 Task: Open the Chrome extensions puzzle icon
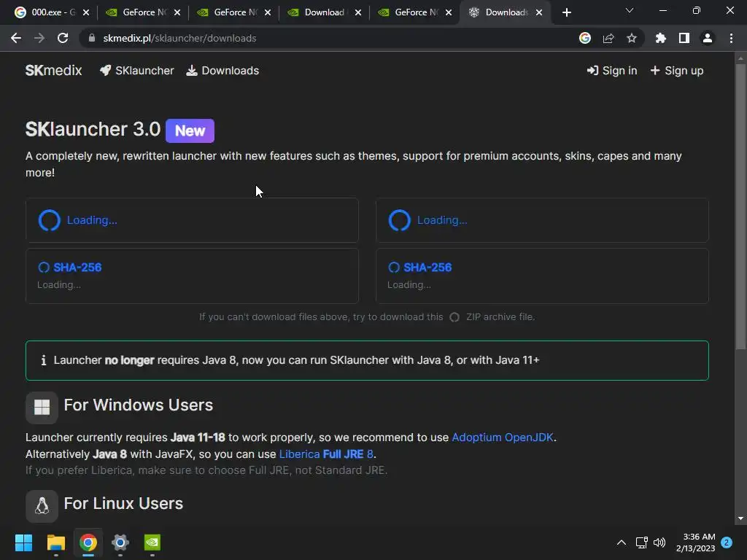(x=661, y=38)
